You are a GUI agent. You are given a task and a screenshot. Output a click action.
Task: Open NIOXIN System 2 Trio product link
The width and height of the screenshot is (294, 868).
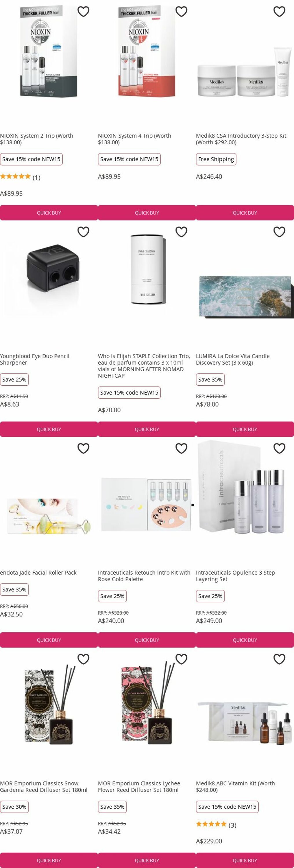click(x=36, y=139)
